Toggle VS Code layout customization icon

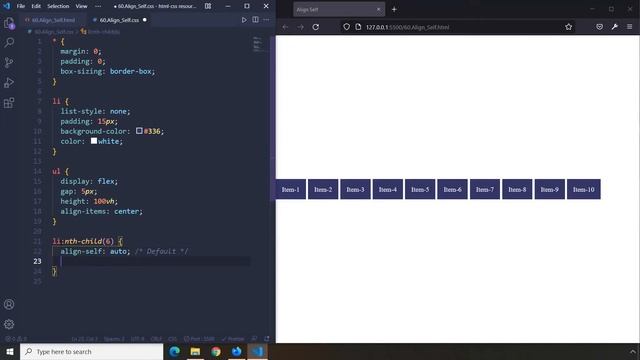pyautogui.click(x=208, y=6)
